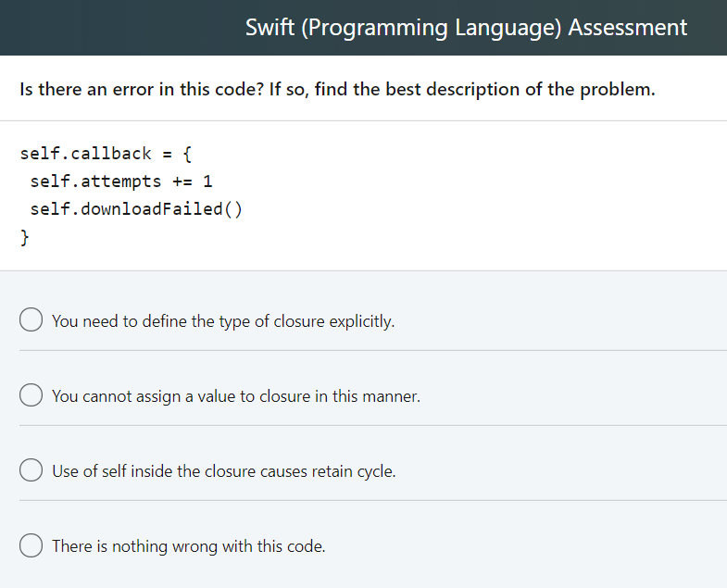Click the 'Swift (Programming Language) Assessment' header title
This screenshot has width=727, height=588.
pyautogui.click(x=466, y=28)
